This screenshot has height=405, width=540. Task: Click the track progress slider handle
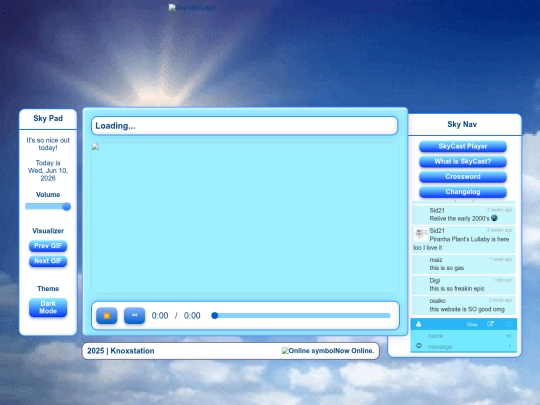coord(215,315)
